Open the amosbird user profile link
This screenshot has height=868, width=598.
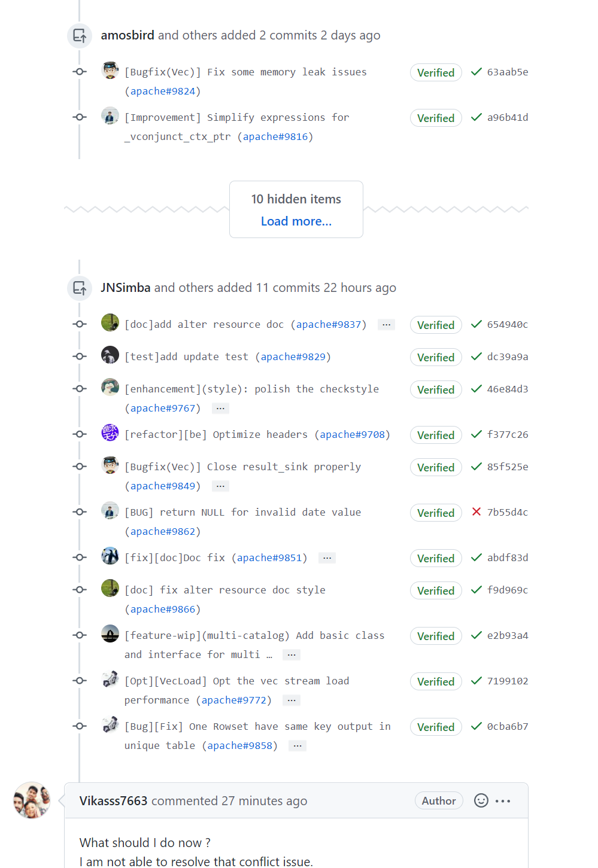tap(128, 35)
